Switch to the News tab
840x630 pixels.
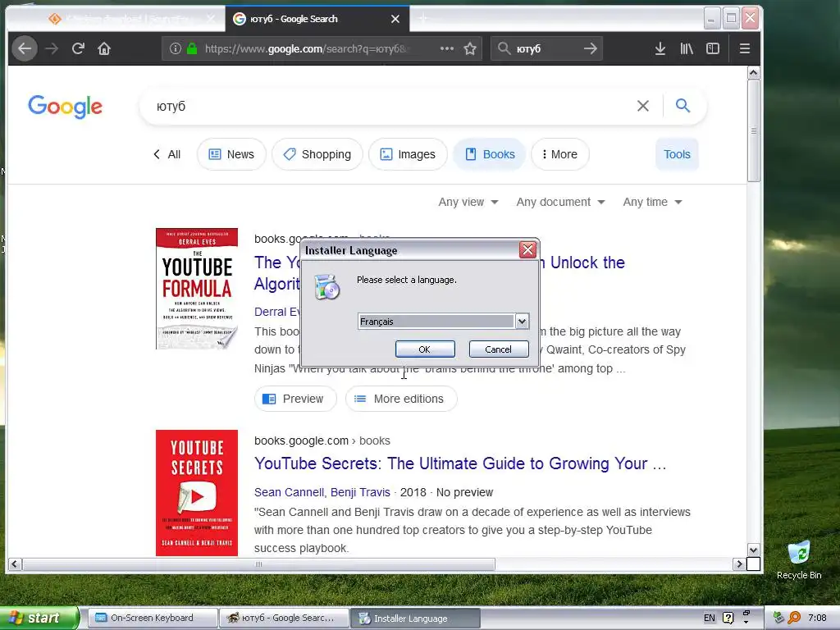tap(231, 154)
